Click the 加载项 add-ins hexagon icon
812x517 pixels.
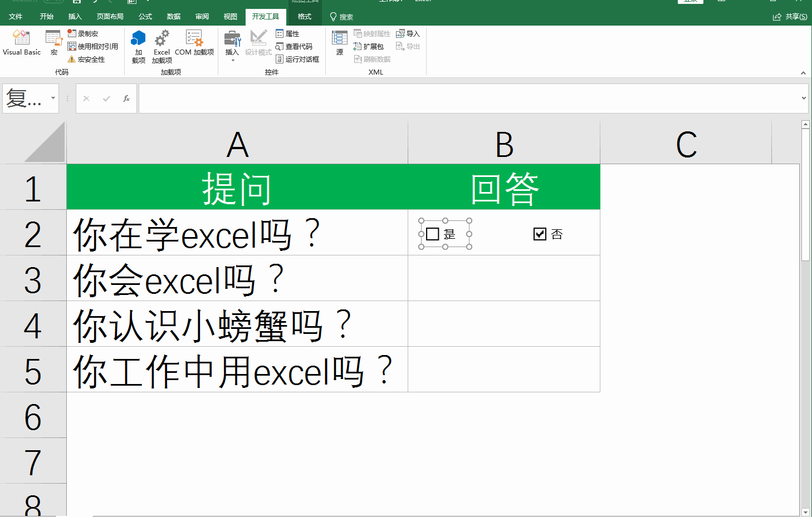click(x=138, y=47)
